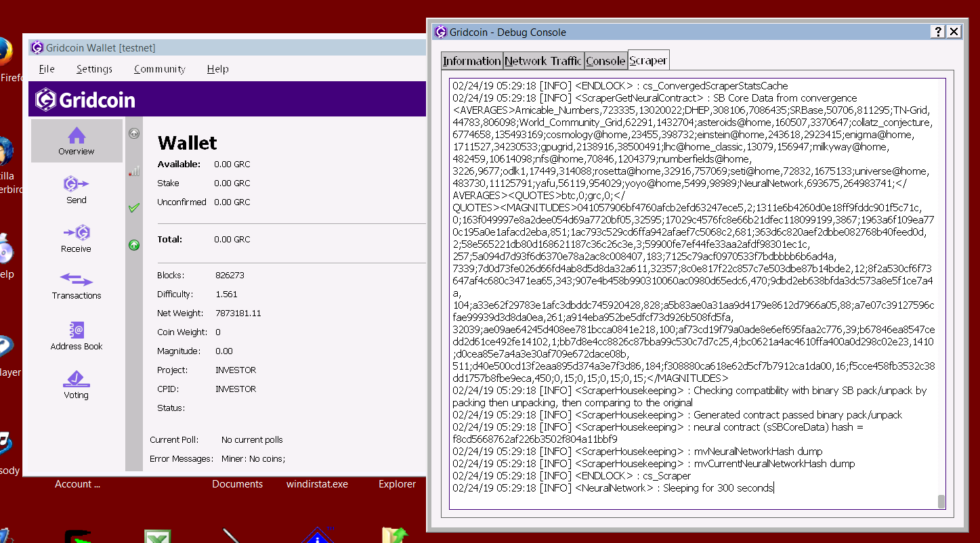Click 'Generated contract passed binary pack/unpack' line
Image resolution: width=980 pixels, height=543 pixels.
(677, 415)
